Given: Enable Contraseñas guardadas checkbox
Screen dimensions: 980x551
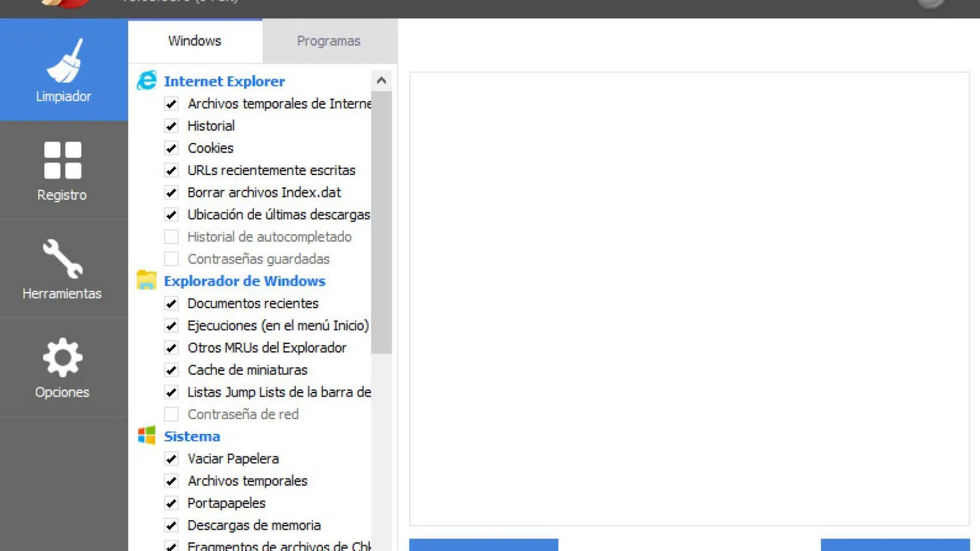Looking at the screenshot, I should [171, 259].
